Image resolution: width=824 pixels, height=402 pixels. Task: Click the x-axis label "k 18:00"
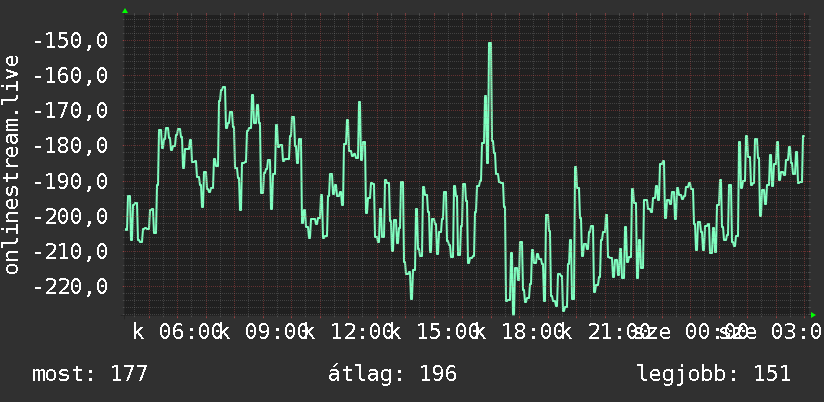(519, 332)
